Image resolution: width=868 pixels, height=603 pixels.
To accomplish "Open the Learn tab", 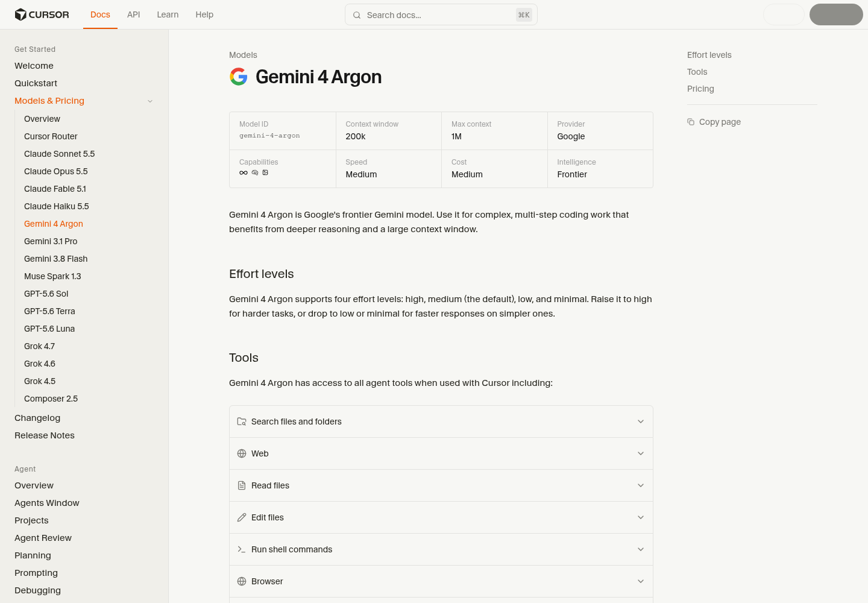I will (x=168, y=14).
